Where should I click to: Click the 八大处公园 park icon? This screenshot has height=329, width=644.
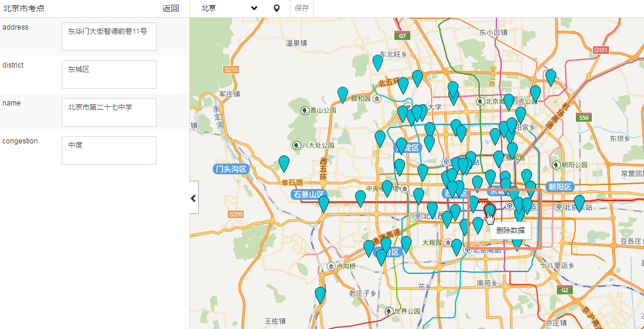(296, 145)
